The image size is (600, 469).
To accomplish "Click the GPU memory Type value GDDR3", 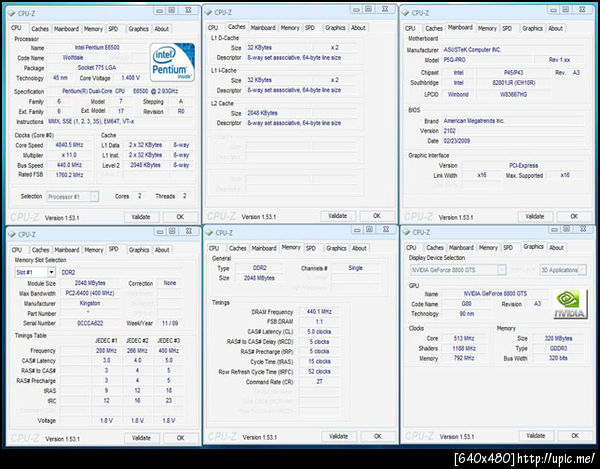I will point(558,348).
